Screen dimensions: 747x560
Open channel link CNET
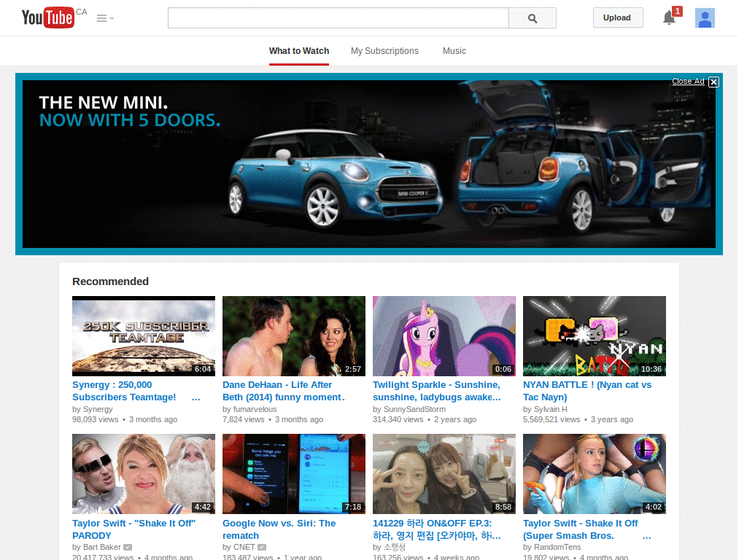pos(244,547)
